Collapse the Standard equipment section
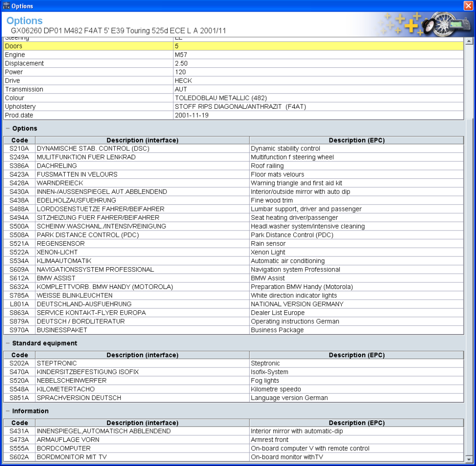This screenshot has width=476, height=466. click(8, 343)
